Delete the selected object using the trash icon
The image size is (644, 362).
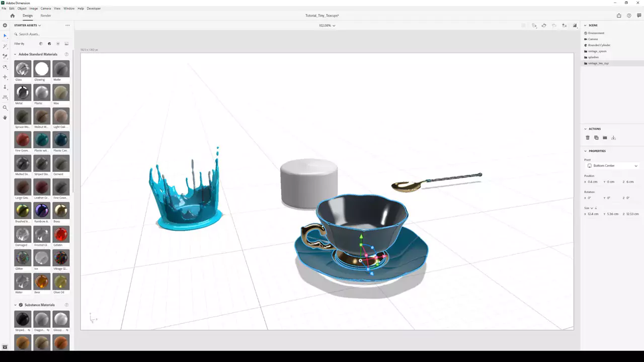click(588, 137)
